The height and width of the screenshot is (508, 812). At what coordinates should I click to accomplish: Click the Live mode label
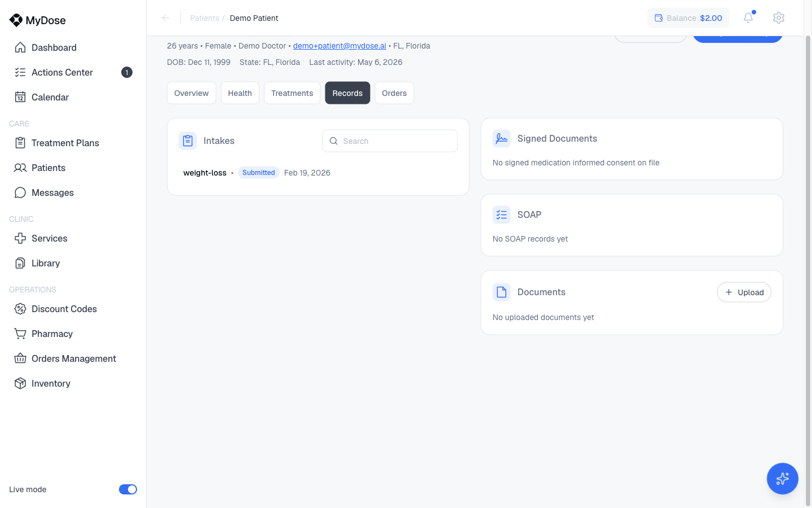(x=28, y=489)
